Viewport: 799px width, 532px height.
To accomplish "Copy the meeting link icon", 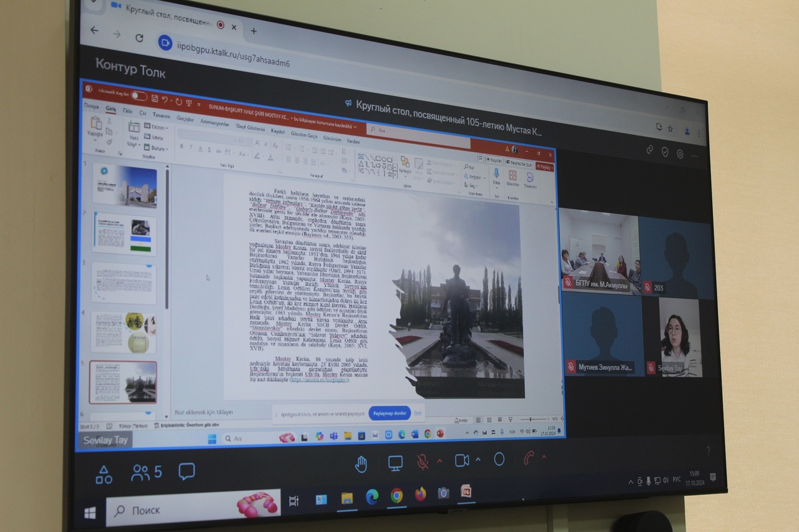I will click(649, 150).
